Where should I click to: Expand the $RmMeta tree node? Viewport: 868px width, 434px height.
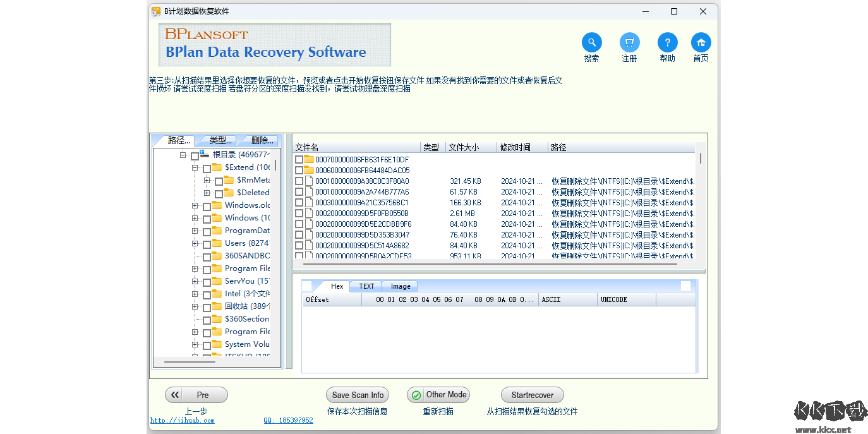207,180
